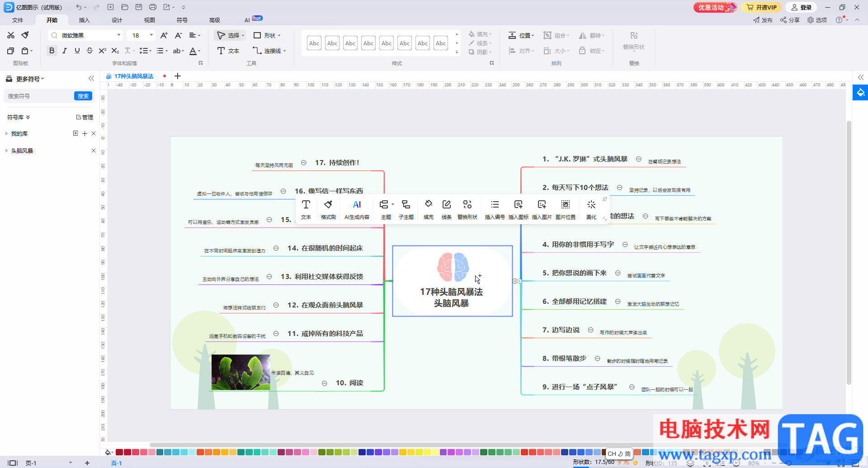Click the central topic 17种头脑风暴法
The image size is (868, 468).
(452, 281)
